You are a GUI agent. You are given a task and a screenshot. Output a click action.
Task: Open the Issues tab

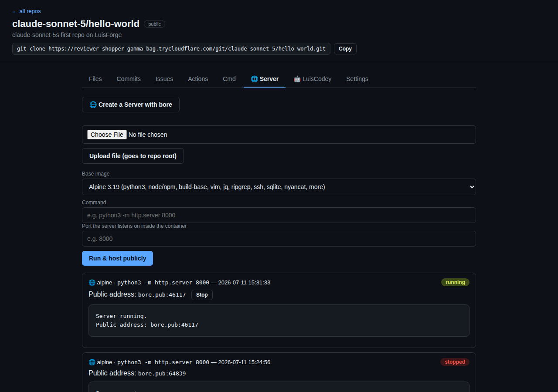coord(164,79)
